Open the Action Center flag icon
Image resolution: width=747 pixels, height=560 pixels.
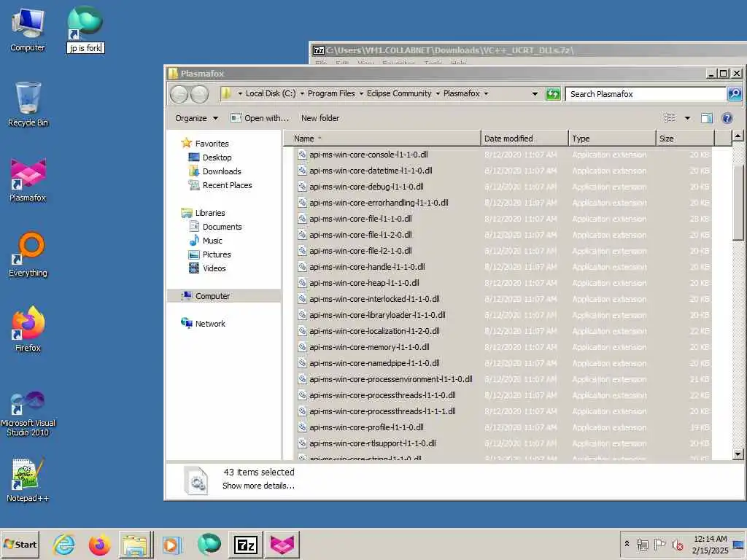(x=659, y=544)
